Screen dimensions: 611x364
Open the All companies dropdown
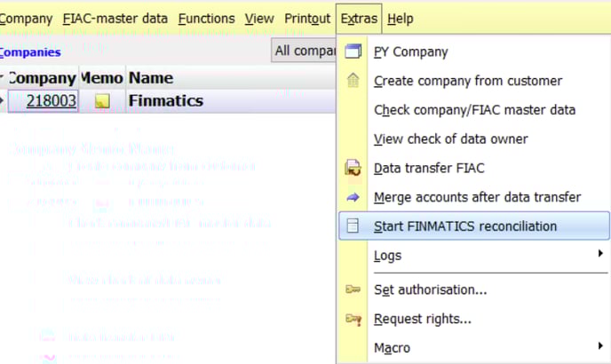304,51
